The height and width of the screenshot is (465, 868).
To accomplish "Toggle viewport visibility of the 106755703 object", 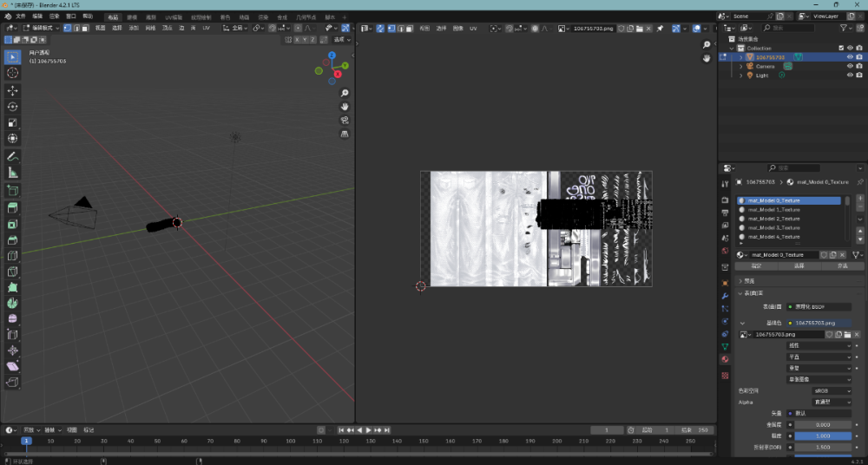I will (x=850, y=57).
